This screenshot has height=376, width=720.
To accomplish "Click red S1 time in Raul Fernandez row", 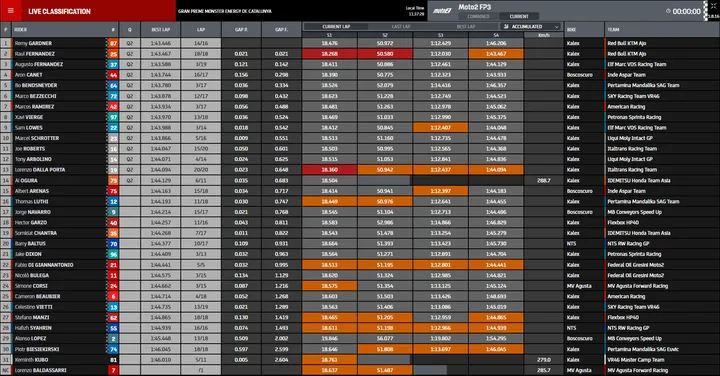I will coord(329,54).
